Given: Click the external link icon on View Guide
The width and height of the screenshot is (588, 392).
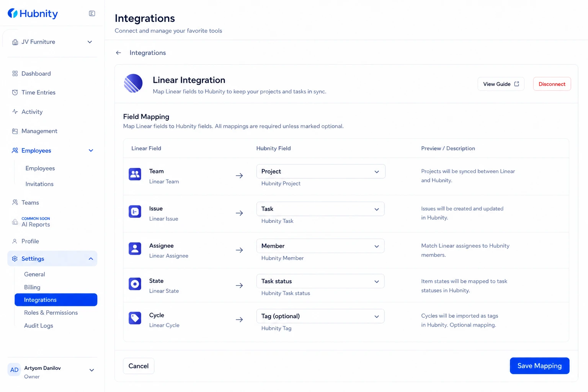Looking at the screenshot, I should click(x=517, y=84).
